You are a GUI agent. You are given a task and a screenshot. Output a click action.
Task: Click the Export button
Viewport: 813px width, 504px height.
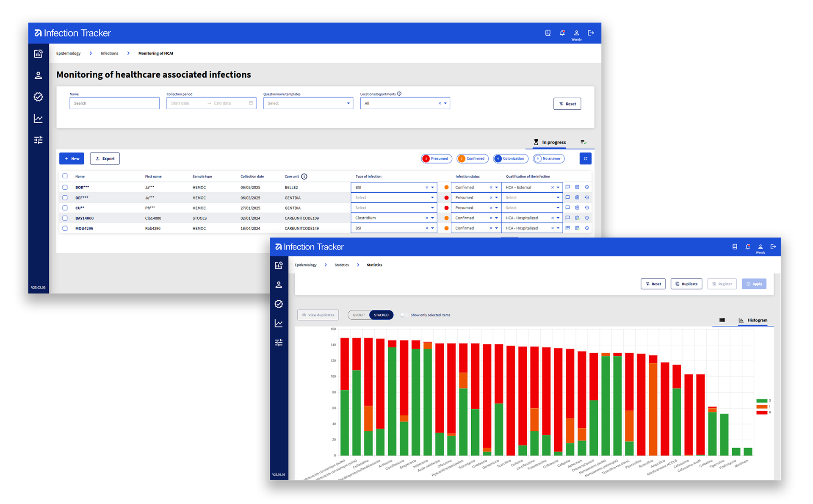[x=105, y=158]
